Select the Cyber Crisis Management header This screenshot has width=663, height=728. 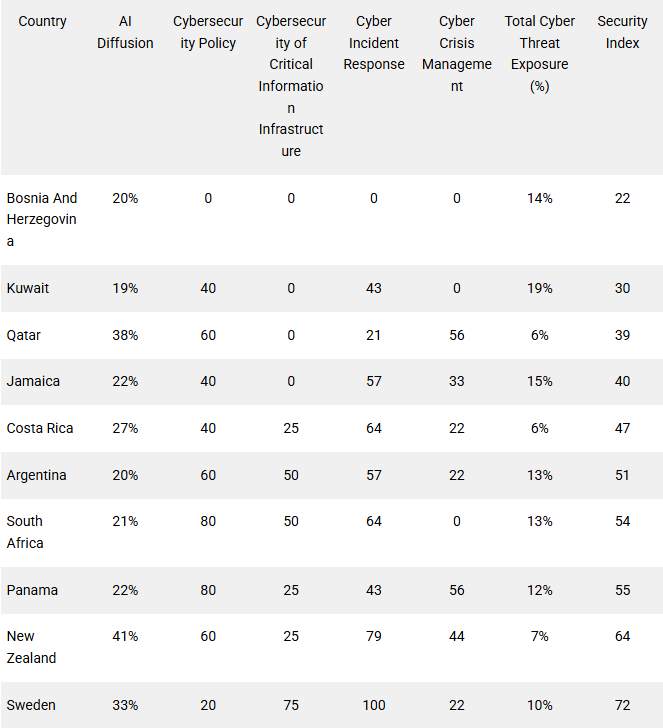457,54
